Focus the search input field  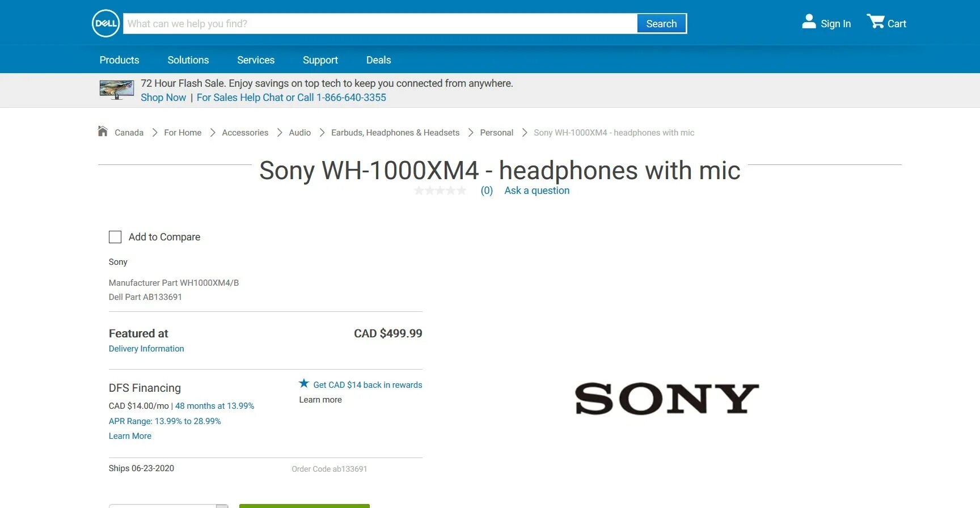[x=380, y=24]
